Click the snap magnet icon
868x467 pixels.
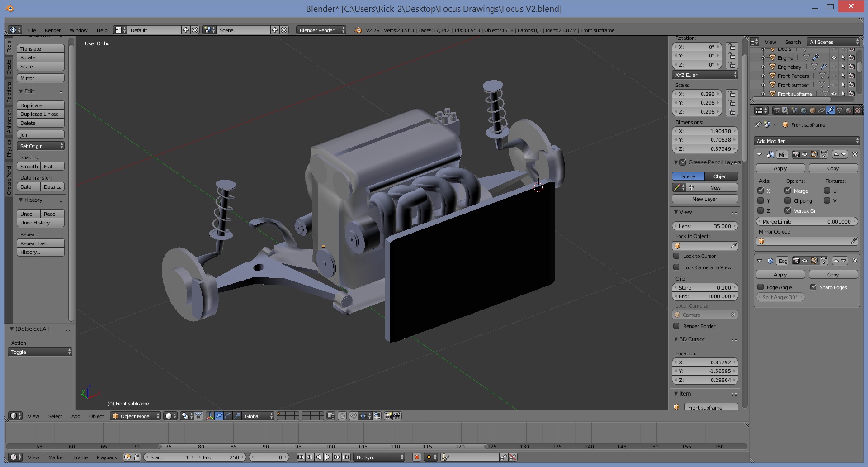pyautogui.click(x=354, y=416)
